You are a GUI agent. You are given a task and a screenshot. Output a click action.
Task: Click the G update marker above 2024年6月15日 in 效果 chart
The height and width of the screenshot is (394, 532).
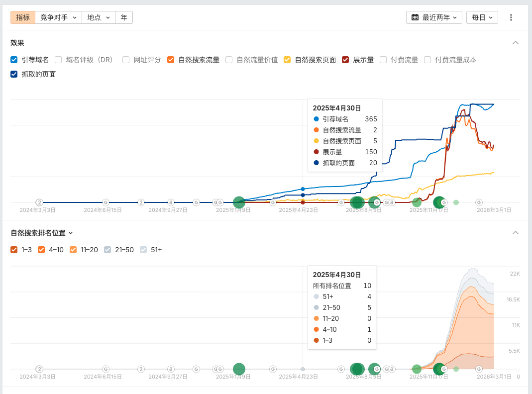click(106, 202)
